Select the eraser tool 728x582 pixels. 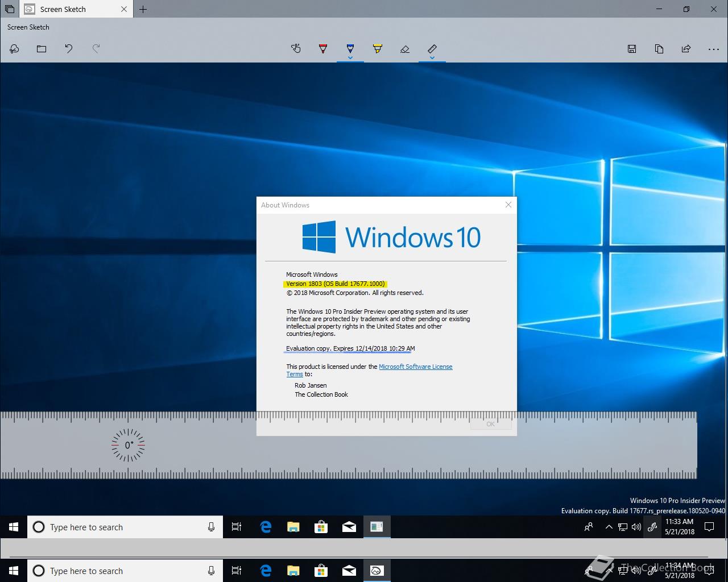click(x=405, y=49)
